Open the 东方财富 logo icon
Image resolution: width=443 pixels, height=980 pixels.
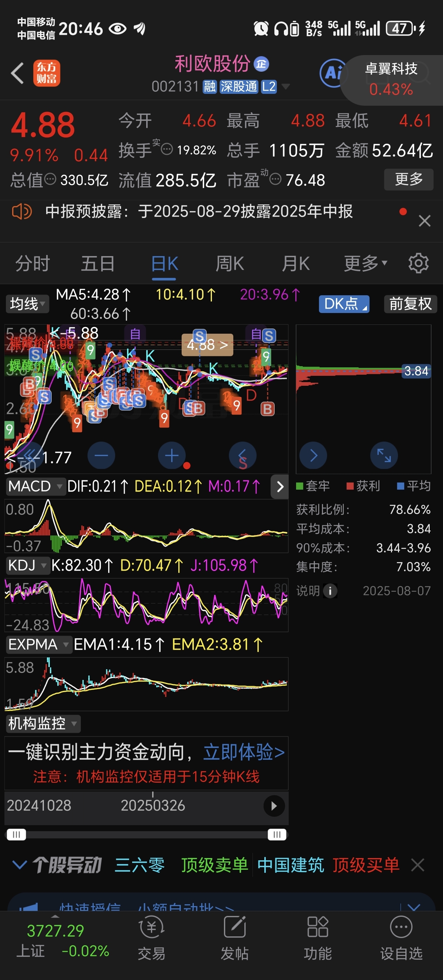(x=47, y=73)
